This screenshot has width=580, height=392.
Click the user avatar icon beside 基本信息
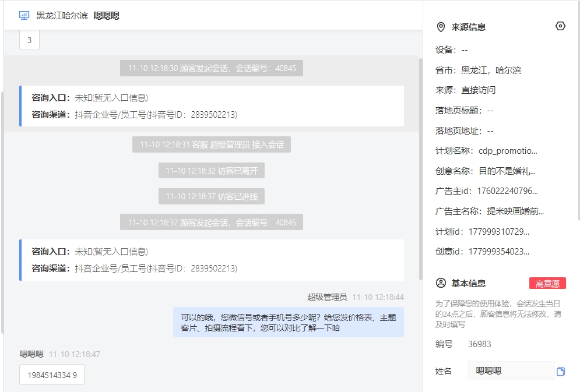coord(441,283)
